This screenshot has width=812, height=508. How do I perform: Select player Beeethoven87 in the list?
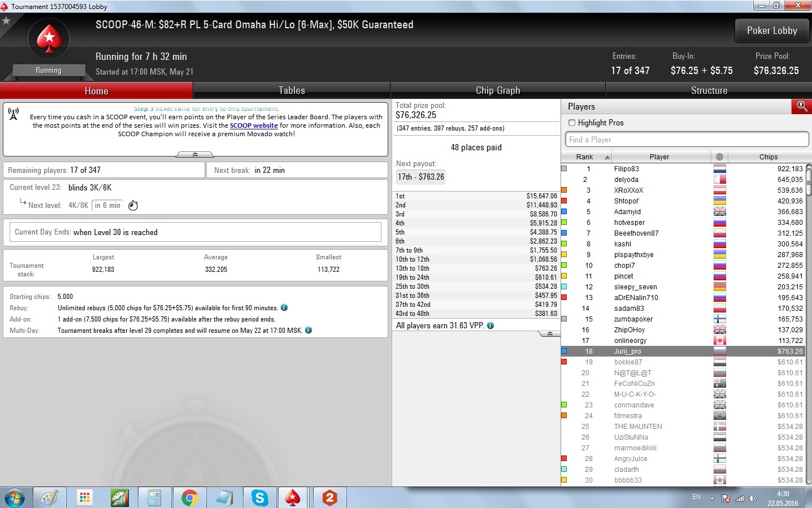pyautogui.click(x=684, y=233)
